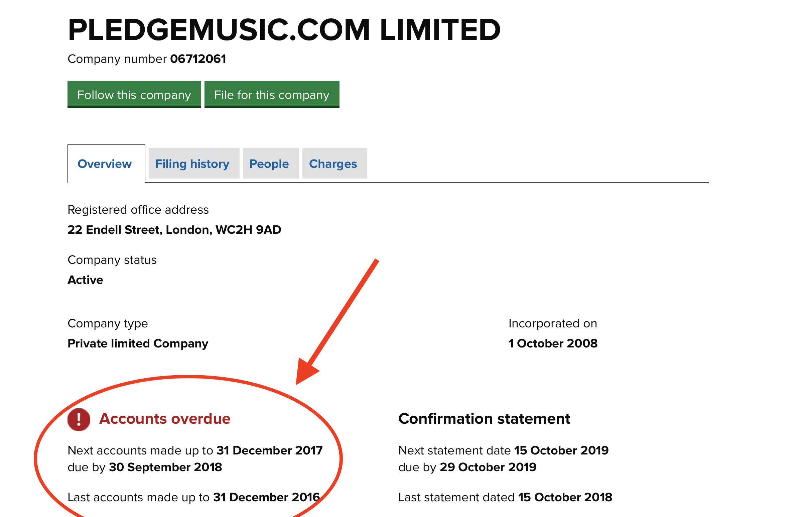Click the 15 October 2019 statement date

[x=561, y=450]
